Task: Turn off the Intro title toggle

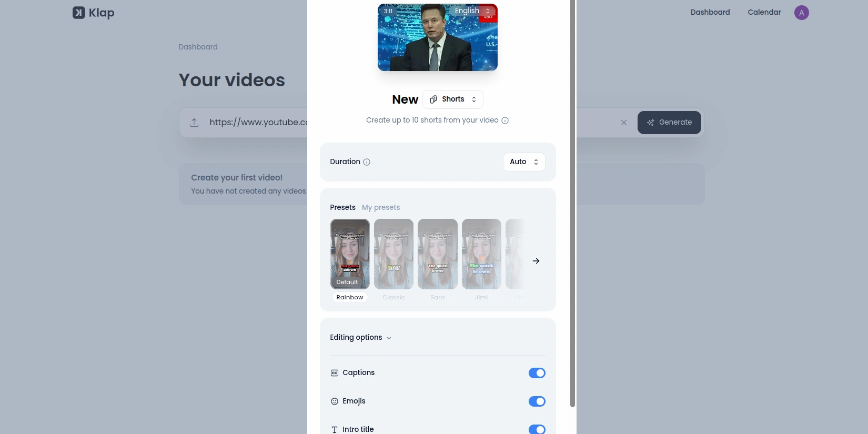Action: coord(537,429)
